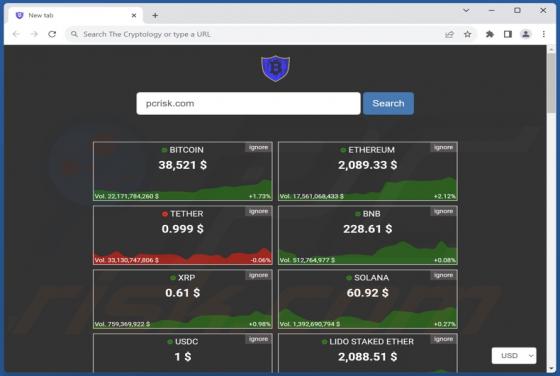
Task: Bookmark this tab with the star icon
Action: point(468,34)
